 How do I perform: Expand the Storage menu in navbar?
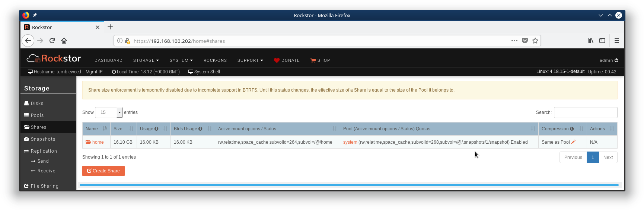coord(146,60)
